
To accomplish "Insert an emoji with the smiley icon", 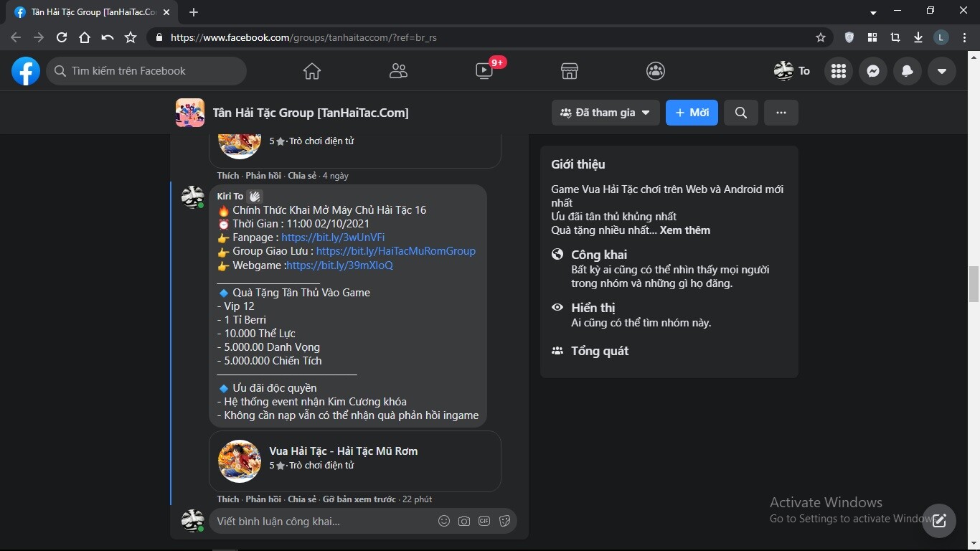I will (444, 521).
